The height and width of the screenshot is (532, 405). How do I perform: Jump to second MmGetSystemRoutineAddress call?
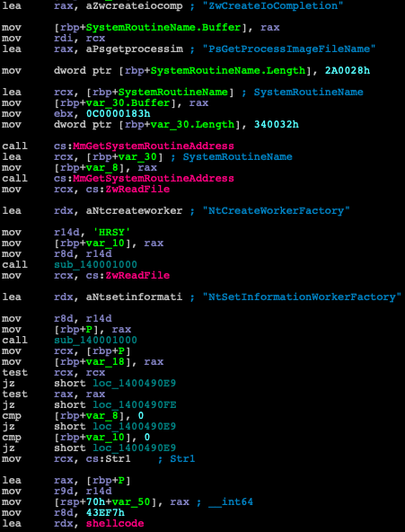154,179
